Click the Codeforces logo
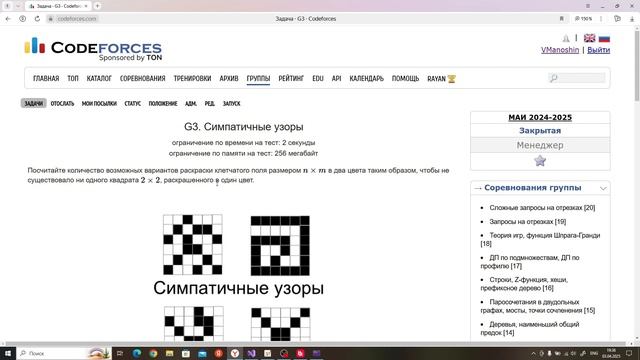The height and width of the screenshot is (360, 640). [x=93, y=49]
